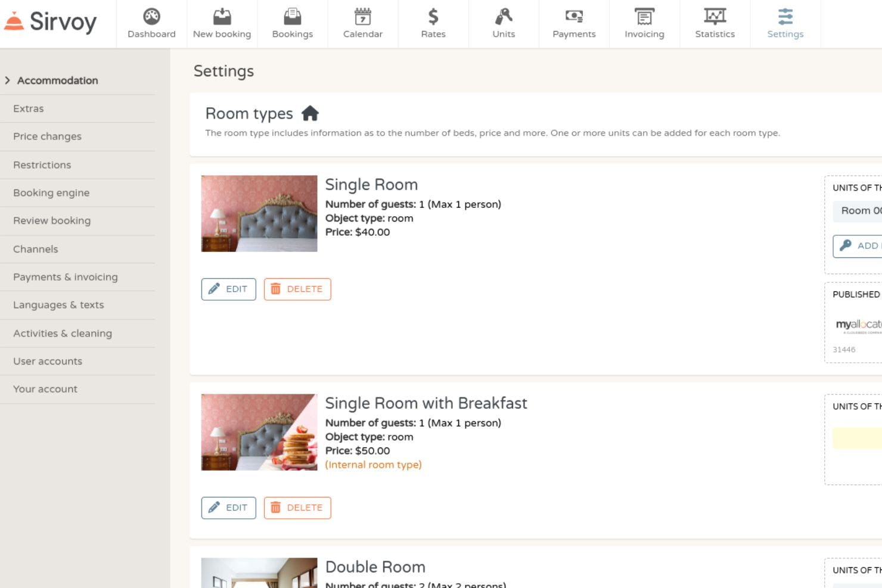Click the home icon beside Room types
The image size is (882, 588).
[310, 113]
